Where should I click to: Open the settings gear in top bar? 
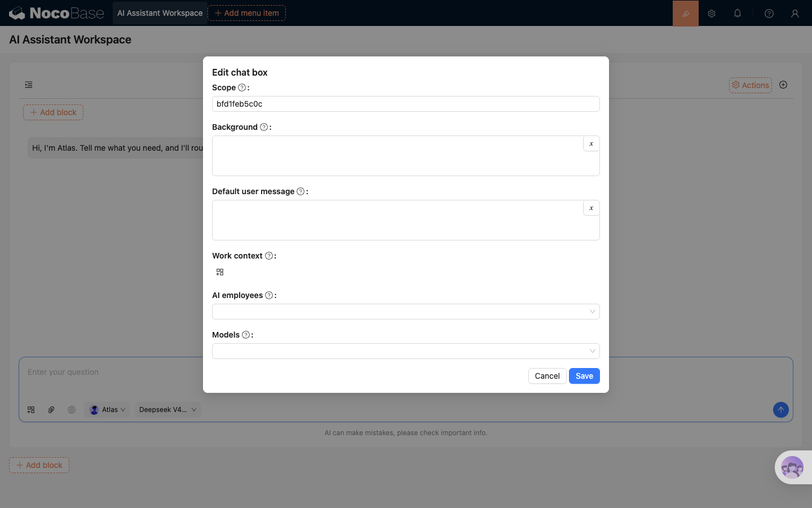712,14
